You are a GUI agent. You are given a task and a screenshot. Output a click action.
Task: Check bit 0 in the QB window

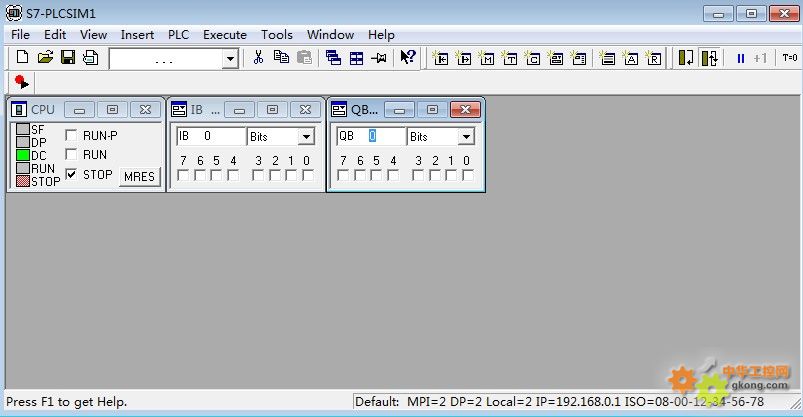point(468,175)
